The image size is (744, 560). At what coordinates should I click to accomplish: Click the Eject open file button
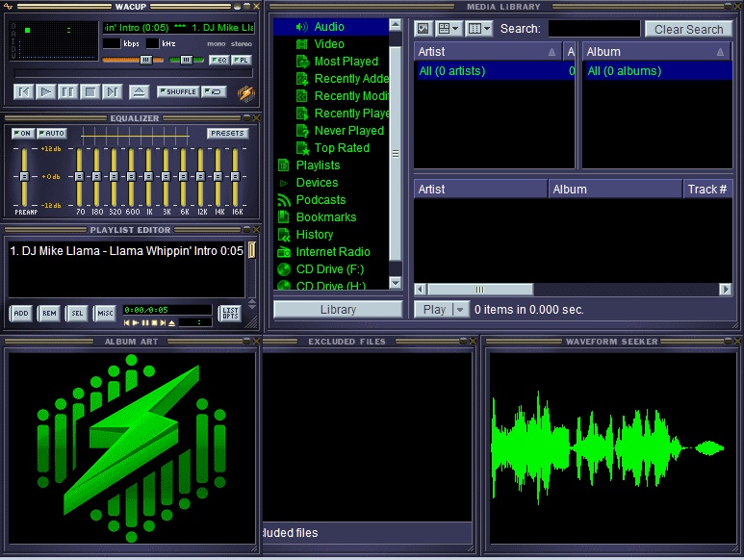[140, 92]
